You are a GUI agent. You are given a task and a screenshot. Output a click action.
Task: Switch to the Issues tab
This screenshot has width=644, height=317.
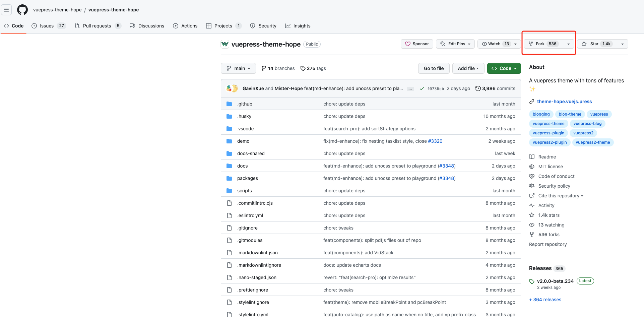(49, 26)
